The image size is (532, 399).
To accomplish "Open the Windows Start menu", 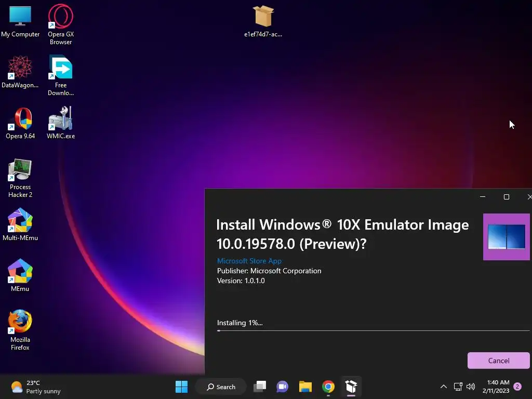I will (181, 387).
